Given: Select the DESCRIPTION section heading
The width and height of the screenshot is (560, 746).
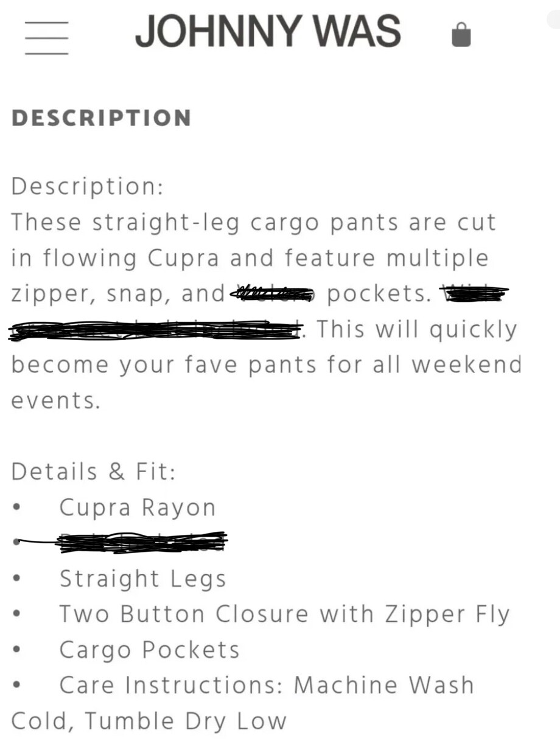Looking at the screenshot, I should 101,118.
